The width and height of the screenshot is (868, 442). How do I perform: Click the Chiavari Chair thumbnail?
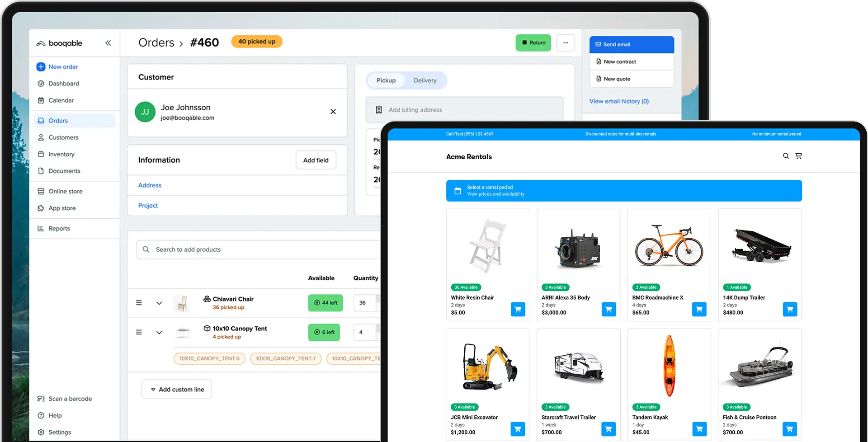pos(183,303)
